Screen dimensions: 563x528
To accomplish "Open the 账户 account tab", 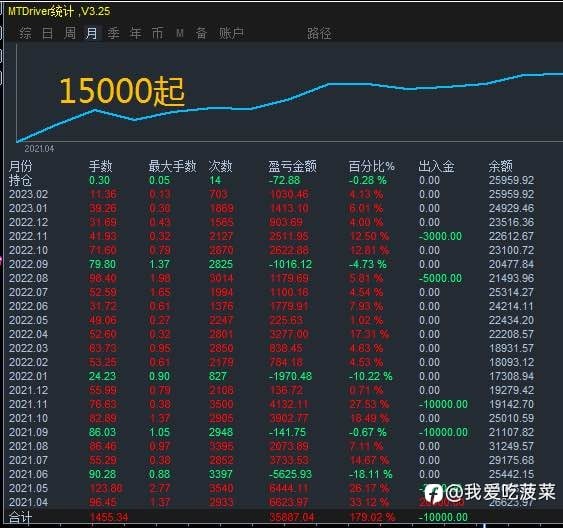I will point(231,33).
